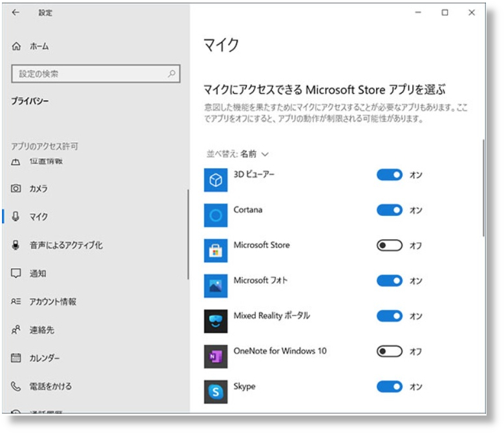Click the back arrow in Settings header
Image resolution: width=504 pixels, height=433 pixels.
point(16,12)
